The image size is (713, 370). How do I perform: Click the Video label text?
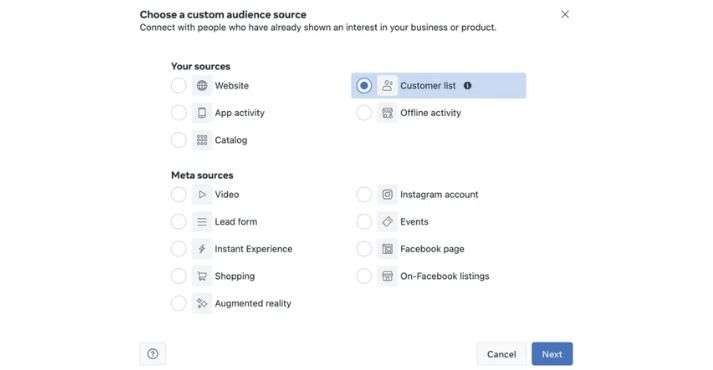click(x=227, y=195)
